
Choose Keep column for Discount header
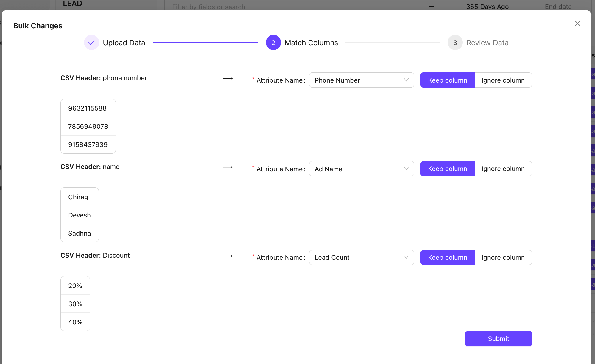coord(447,258)
